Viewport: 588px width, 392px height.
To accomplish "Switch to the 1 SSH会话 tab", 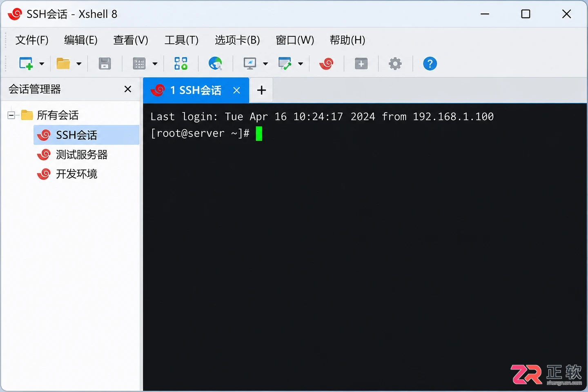I will click(196, 90).
